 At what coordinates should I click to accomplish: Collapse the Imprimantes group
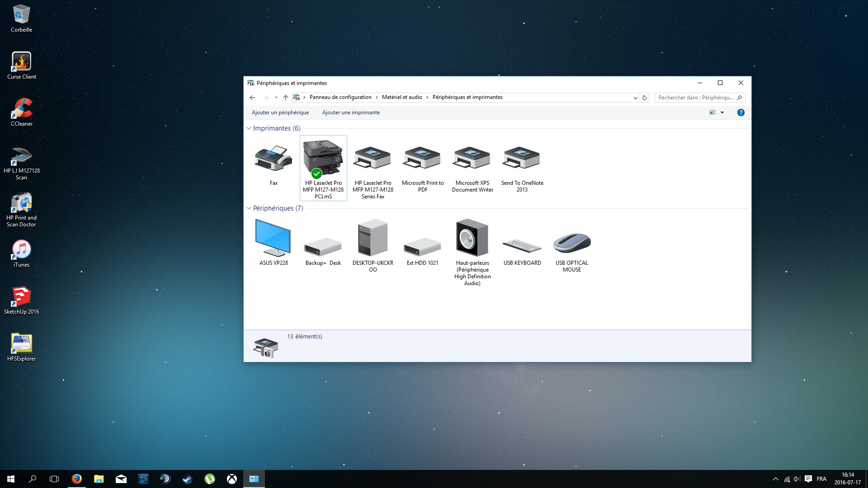point(249,128)
